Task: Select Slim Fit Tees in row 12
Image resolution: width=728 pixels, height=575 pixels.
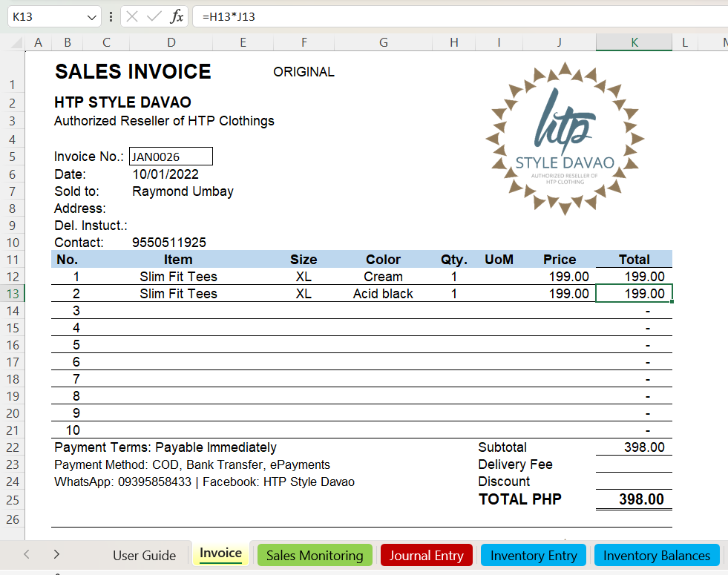Action: [178, 277]
